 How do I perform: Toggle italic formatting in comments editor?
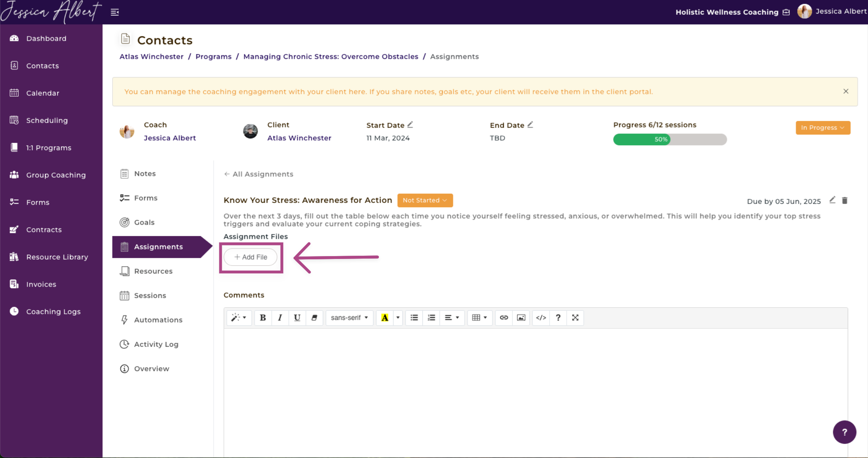tap(280, 317)
